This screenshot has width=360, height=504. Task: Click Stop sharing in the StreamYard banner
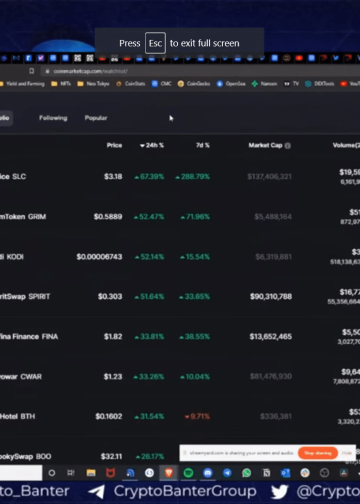click(x=318, y=453)
